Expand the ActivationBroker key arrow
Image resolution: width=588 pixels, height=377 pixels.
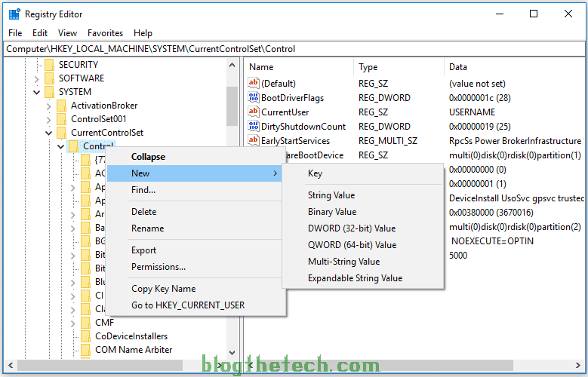coord(49,106)
